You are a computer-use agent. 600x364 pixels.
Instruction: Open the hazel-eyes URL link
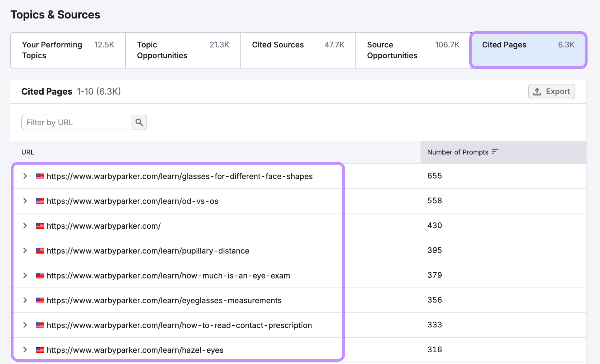135,350
